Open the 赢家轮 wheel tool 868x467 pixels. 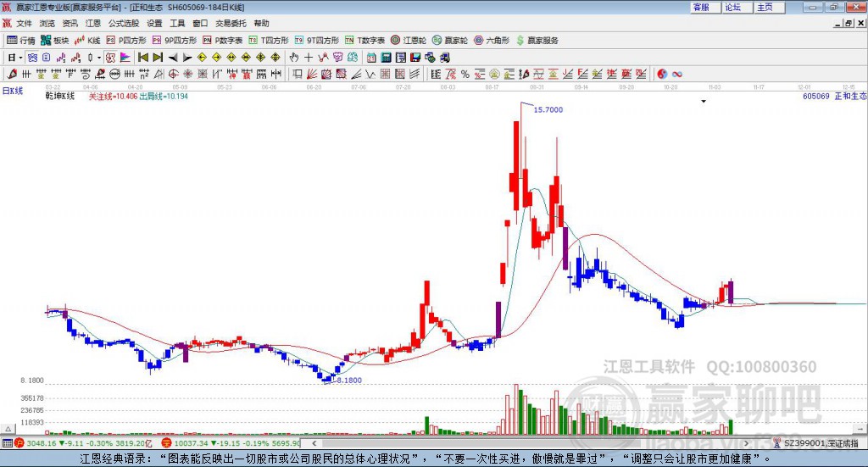[450, 41]
